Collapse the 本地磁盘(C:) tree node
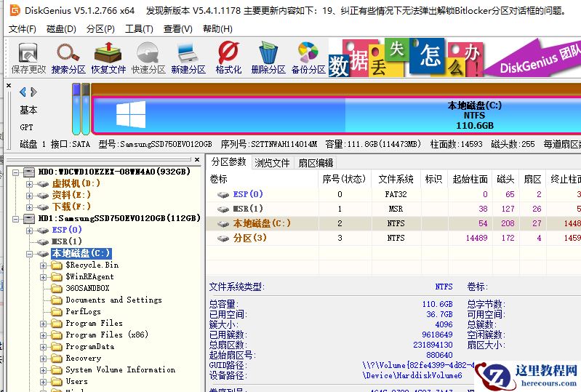 [29, 254]
